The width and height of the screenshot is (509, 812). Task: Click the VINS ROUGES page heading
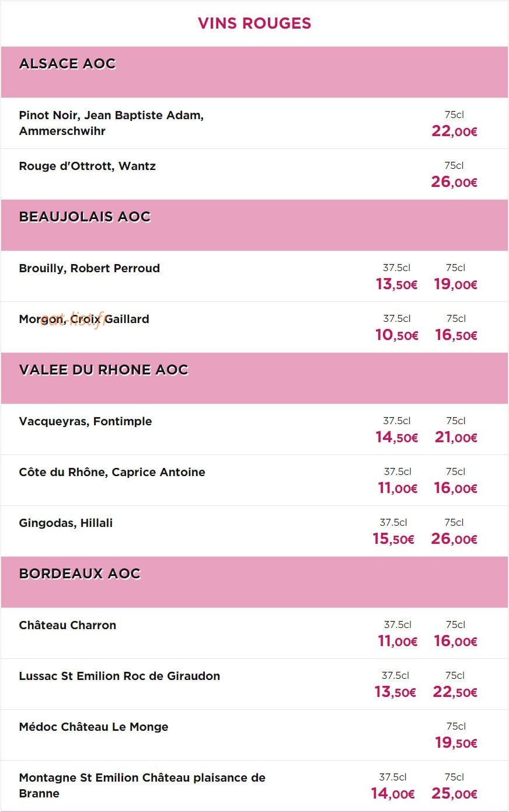[x=254, y=23]
